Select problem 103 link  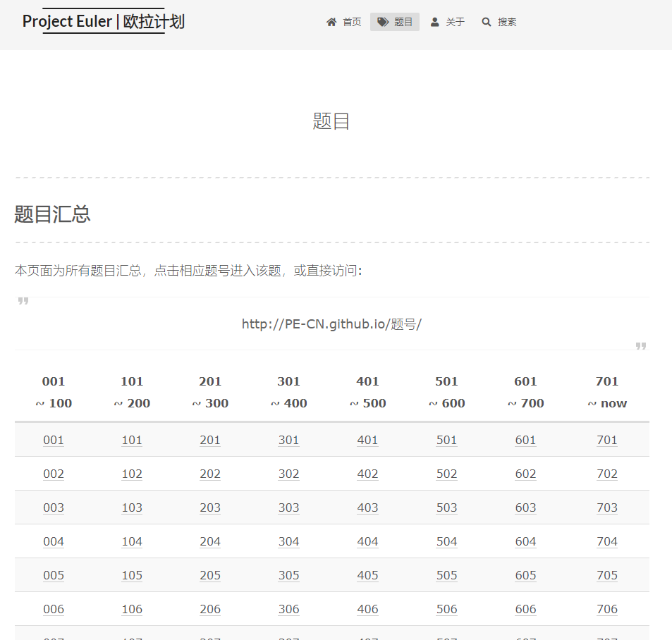(x=132, y=507)
